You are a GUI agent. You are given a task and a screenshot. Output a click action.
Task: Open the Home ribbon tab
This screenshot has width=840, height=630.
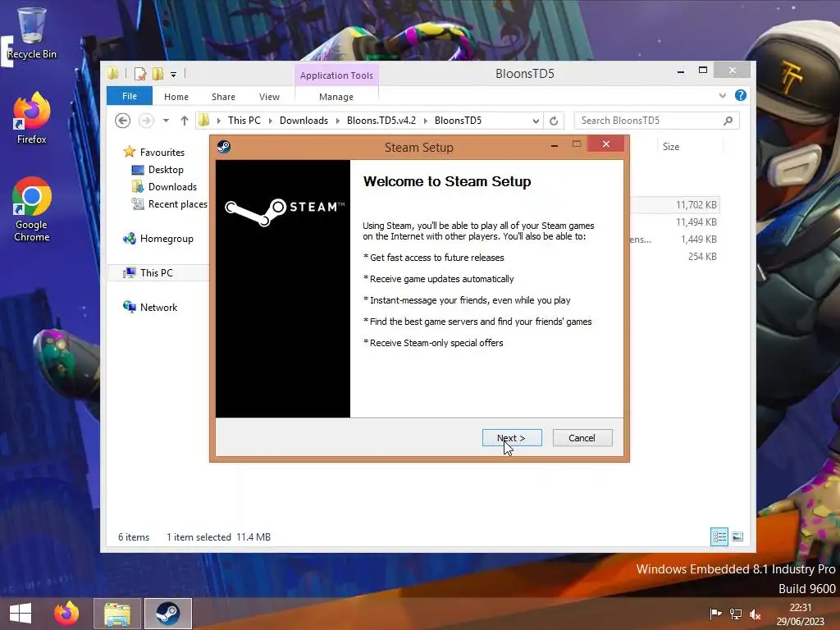pos(176,97)
